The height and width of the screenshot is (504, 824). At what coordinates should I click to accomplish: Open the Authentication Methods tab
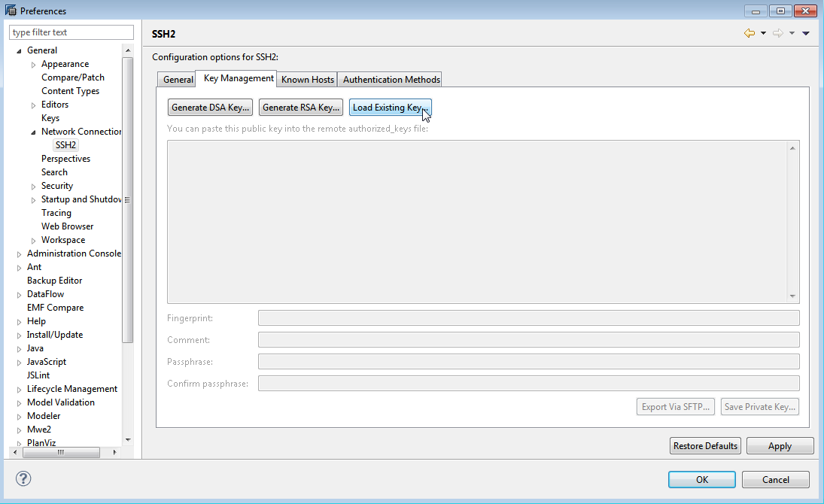tap(391, 79)
